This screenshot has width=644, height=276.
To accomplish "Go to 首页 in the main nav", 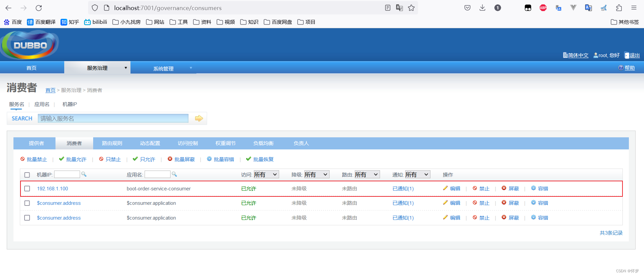I will 32,68.
